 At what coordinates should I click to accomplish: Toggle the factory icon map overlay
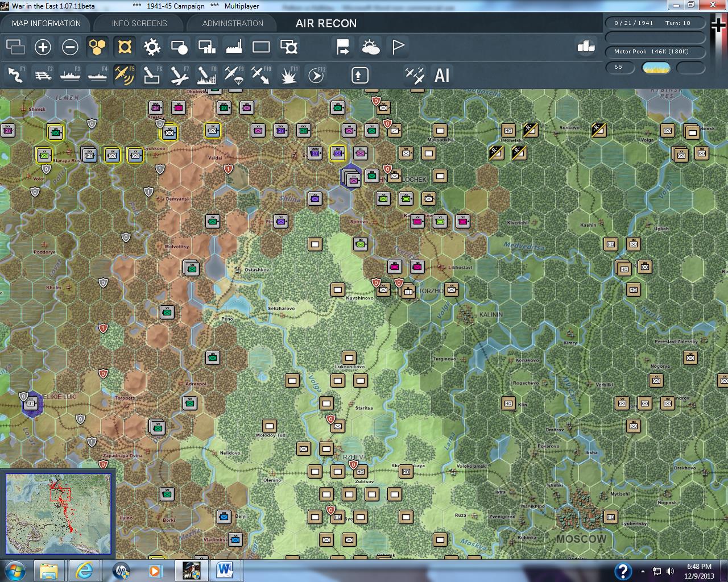234,47
